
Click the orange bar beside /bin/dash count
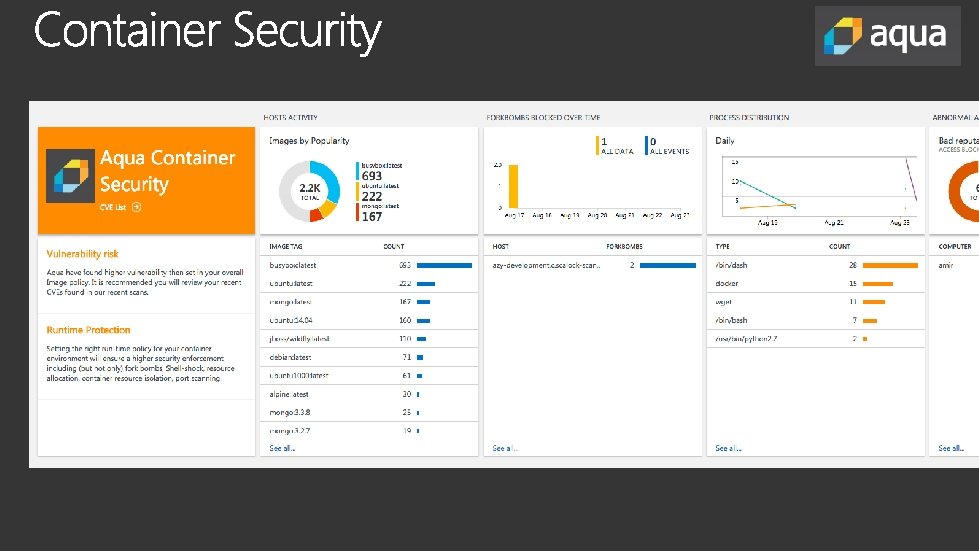(890, 265)
